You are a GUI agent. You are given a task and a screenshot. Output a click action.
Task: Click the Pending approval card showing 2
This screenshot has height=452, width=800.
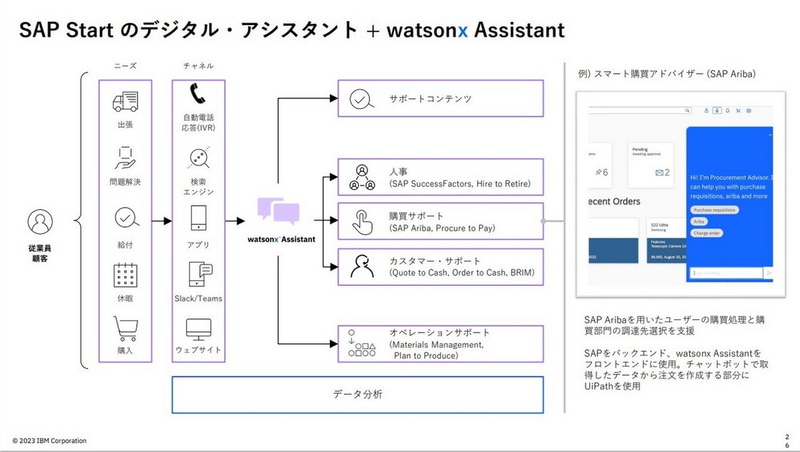coord(651,165)
